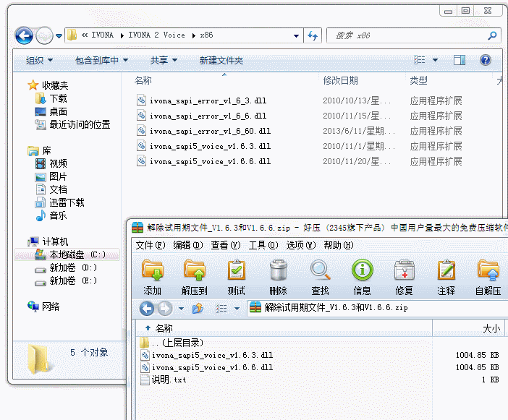The height and width of the screenshot is (420, 508).
Task: Open the 音乐 library
Action: [59, 215]
